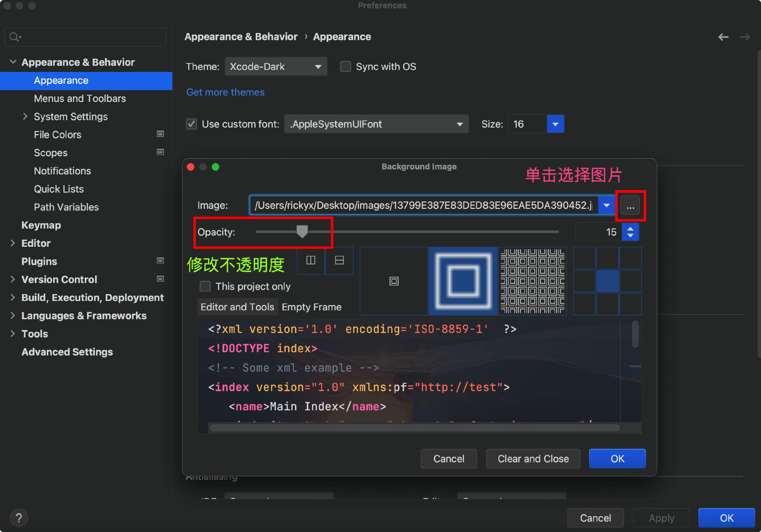This screenshot has height=532, width=761.
Task: Open the font Size dropdown arrow
Action: pyautogui.click(x=555, y=124)
